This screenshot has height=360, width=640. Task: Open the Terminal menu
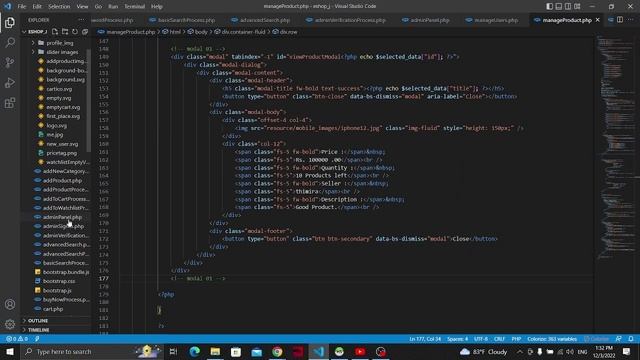point(134,7)
